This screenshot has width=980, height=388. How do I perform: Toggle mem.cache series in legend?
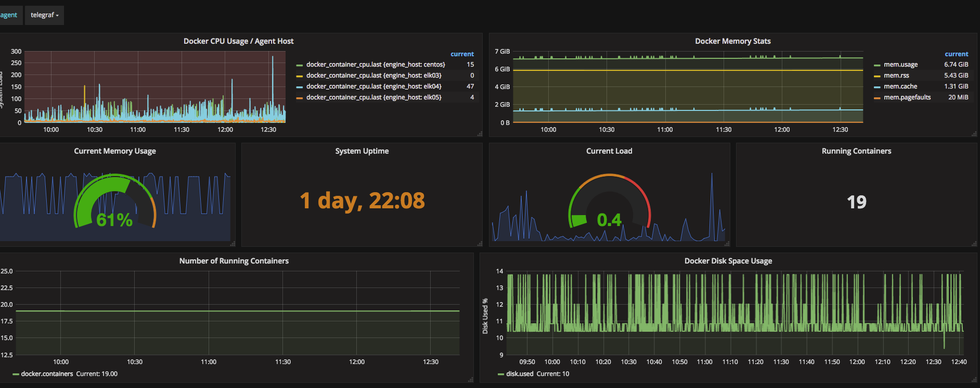click(900, 86)
